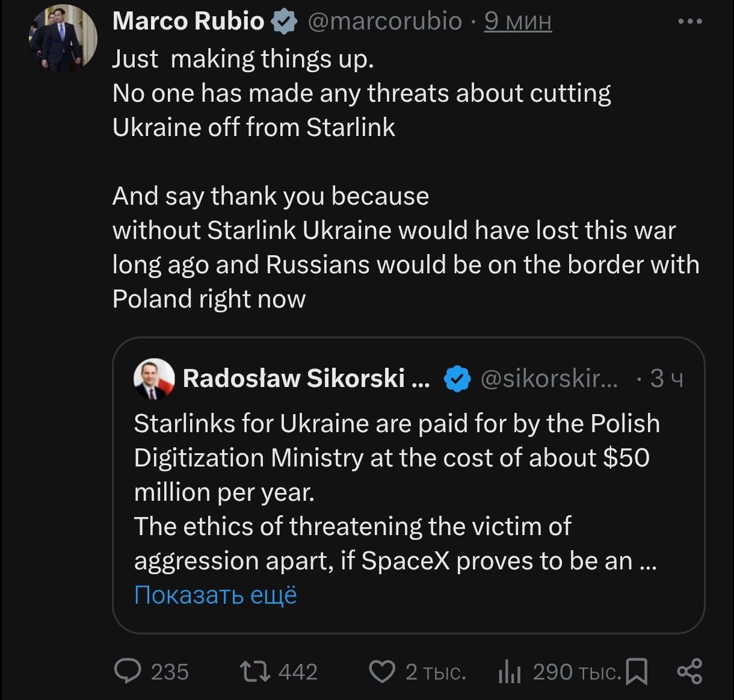Click the blue verified badge beside Sikorski

pyautogui.click(x=457, y=379)
